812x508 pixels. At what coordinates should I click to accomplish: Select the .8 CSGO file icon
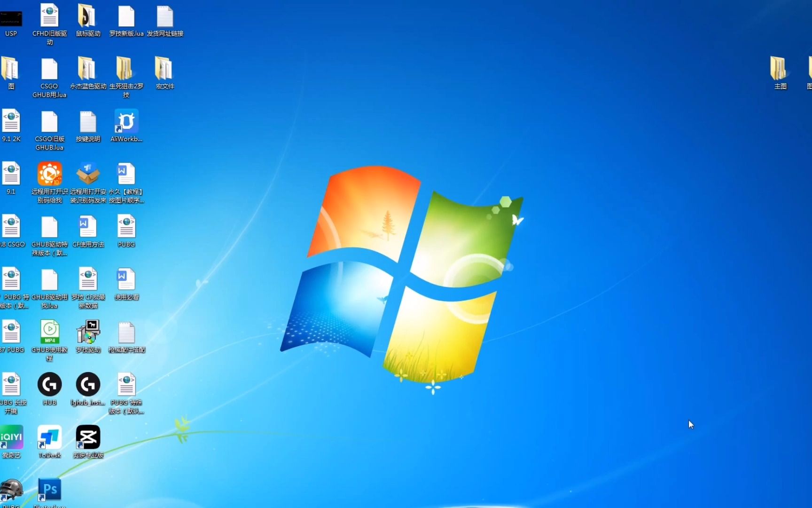coord(11,226)
